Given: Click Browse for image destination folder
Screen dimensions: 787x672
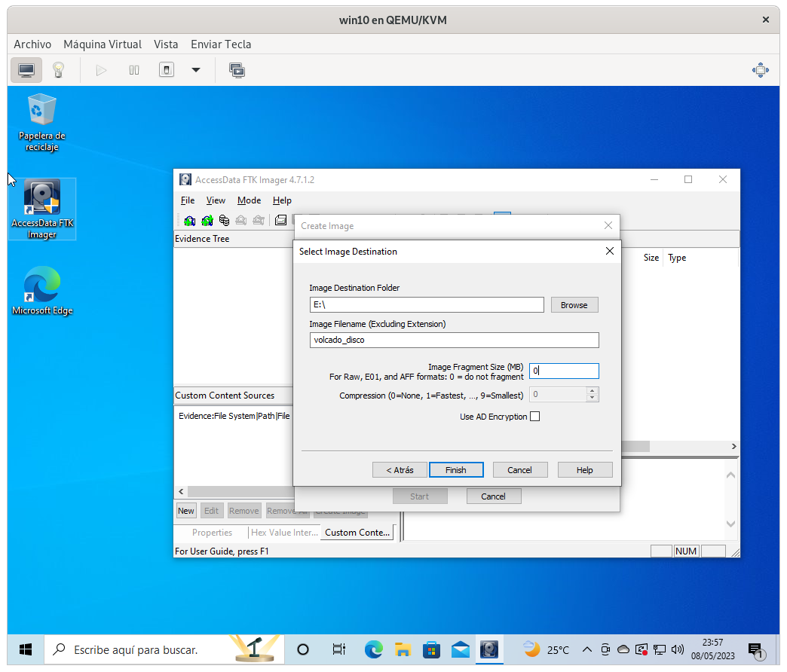Looking at the screenshot, I should [574, 305].
